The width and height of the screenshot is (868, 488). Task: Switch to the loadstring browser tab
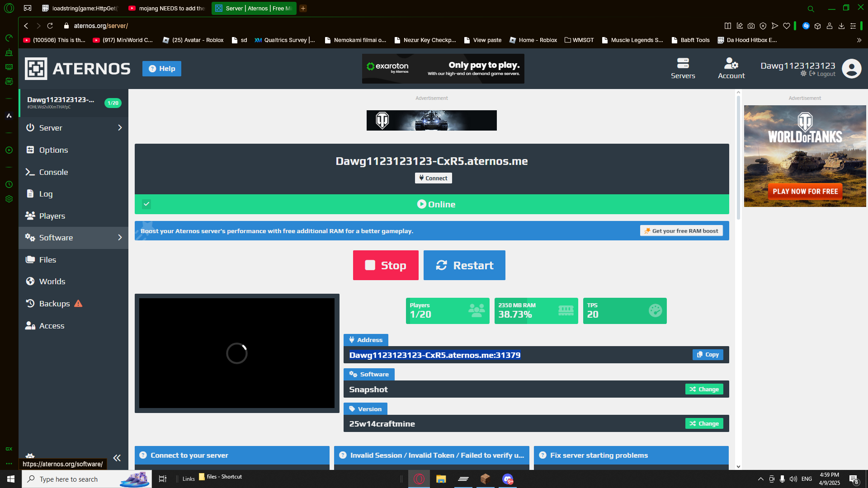pos(80,8)
